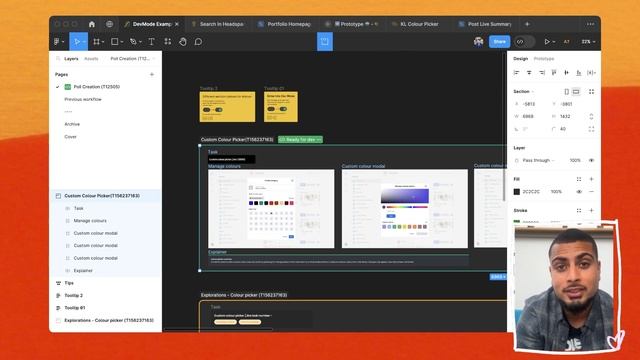
Task: Open the Ready for dev status dropdown
Action: 300,140
